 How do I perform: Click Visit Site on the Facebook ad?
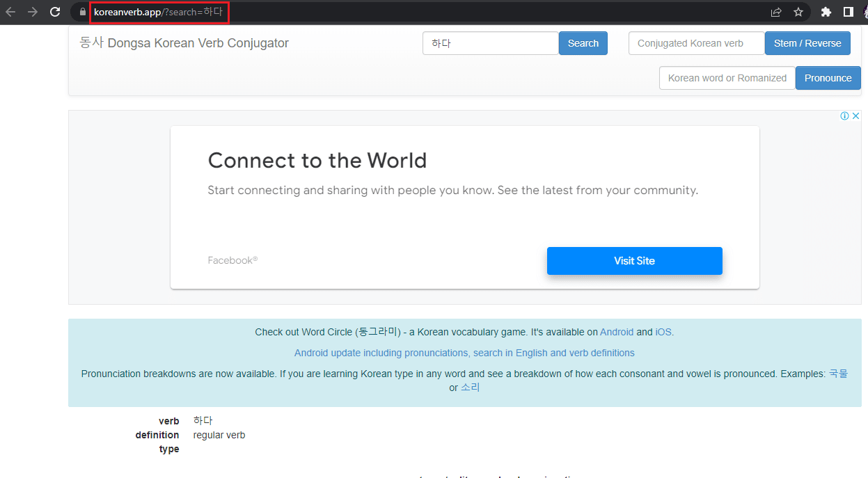click(635, 261)
